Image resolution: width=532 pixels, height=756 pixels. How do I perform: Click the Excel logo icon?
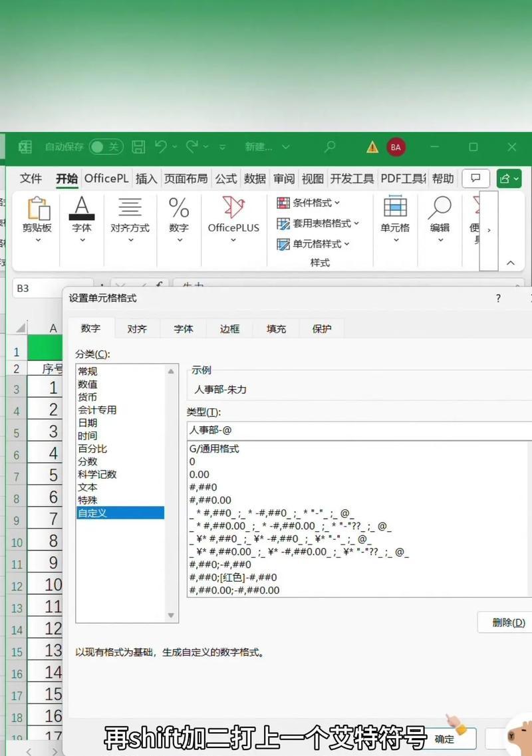25,146
